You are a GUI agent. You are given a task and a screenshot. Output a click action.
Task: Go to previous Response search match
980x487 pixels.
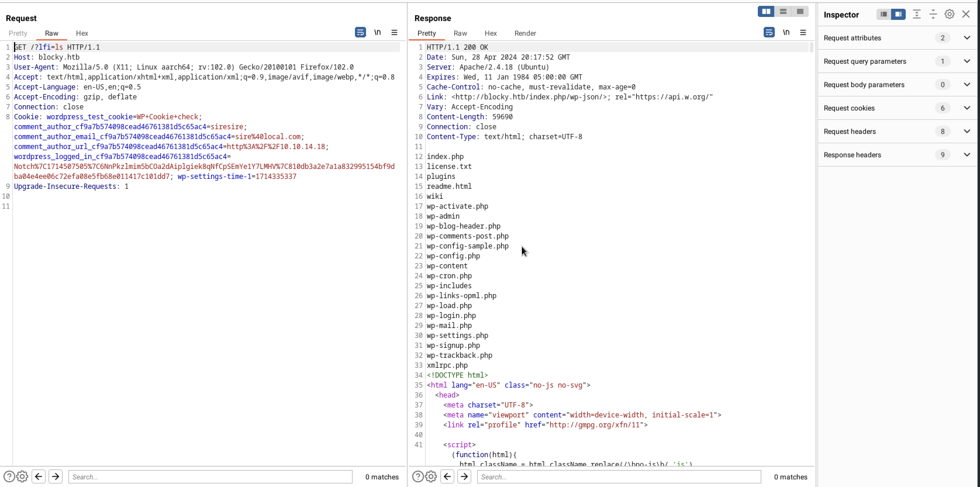447,477
